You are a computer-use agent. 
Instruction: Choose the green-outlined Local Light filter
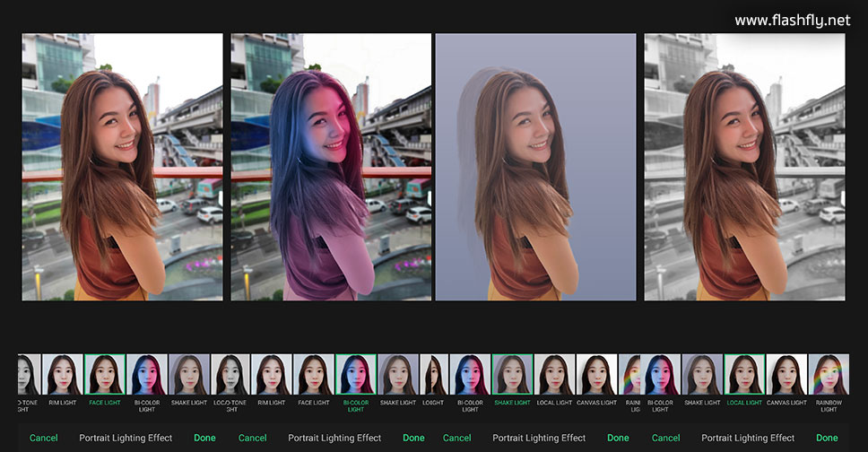(744, 375)
